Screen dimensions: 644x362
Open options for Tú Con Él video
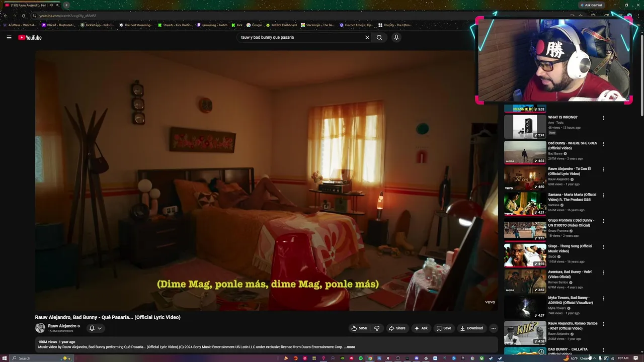pos(603,169)
